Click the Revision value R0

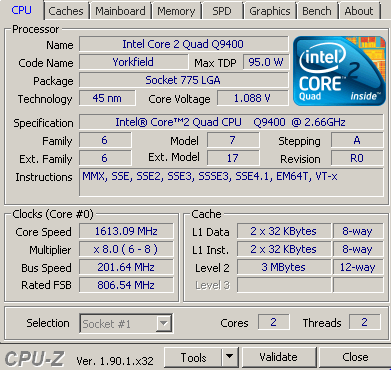357,158
